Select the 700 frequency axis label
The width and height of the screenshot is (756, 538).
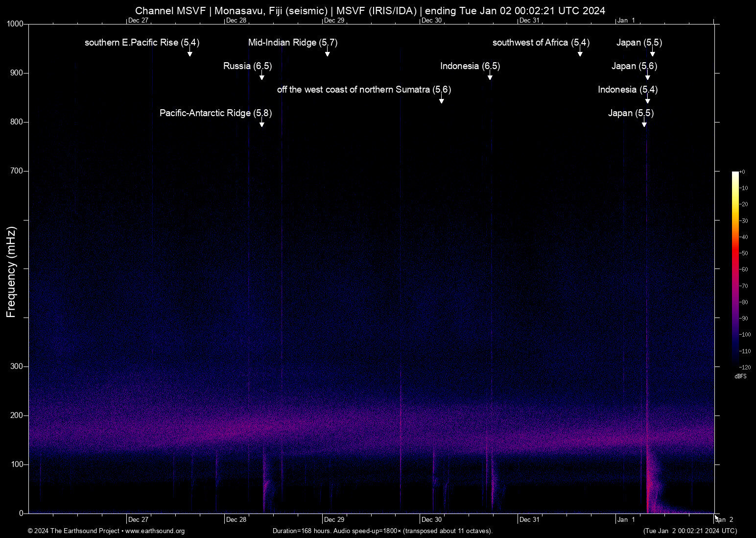coord(17,171)
